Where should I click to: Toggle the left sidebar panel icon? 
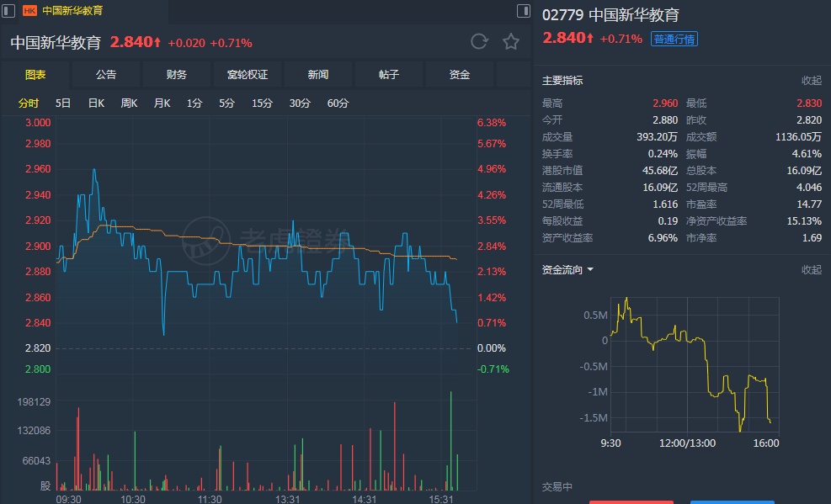point(8,11)
